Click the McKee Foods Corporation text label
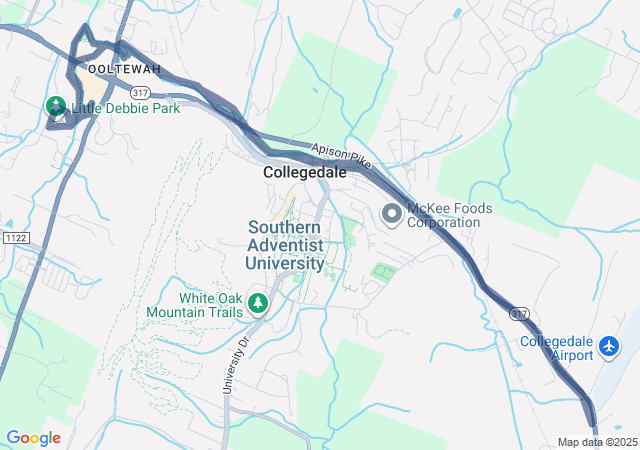The image size is (640, 450). click(450, 215)
